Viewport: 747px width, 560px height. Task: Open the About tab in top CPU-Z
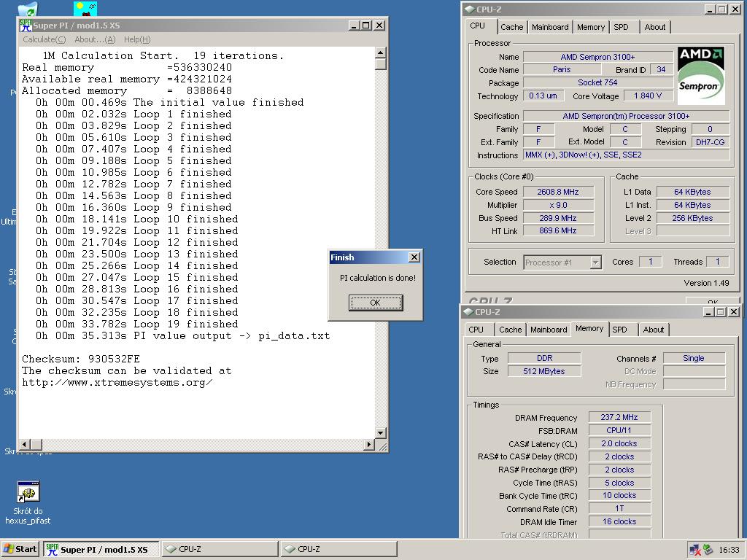pos(655,27)
